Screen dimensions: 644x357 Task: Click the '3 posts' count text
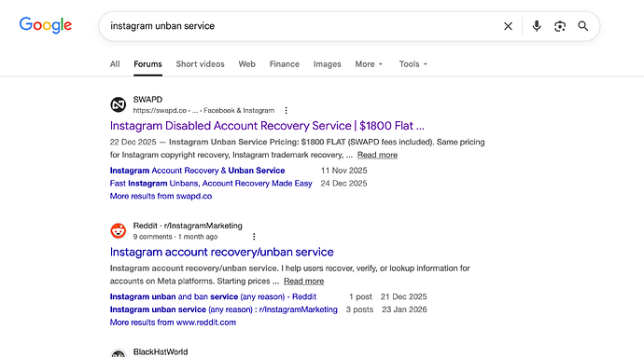pos(359,309)
